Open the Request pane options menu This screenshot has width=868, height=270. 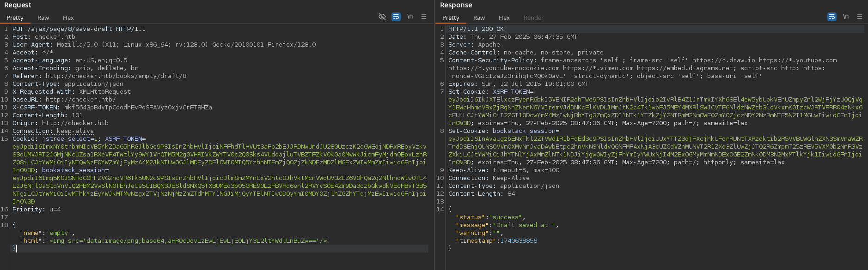coord(424,17)
